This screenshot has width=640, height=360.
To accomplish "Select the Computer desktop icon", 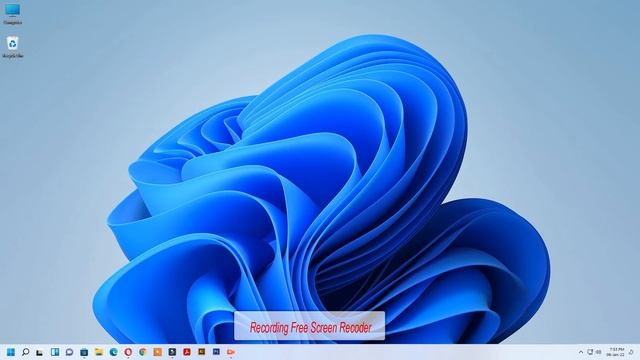I will [13, 14].
